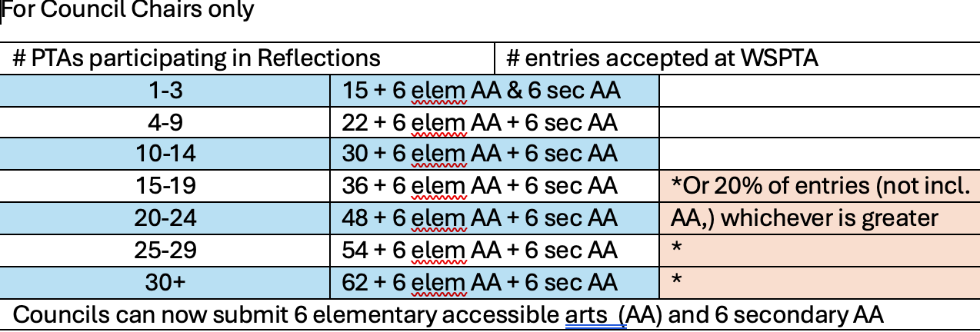Click the cell starting with "30 + 6 elem"
980x332 pixels.
pos(480,154)
